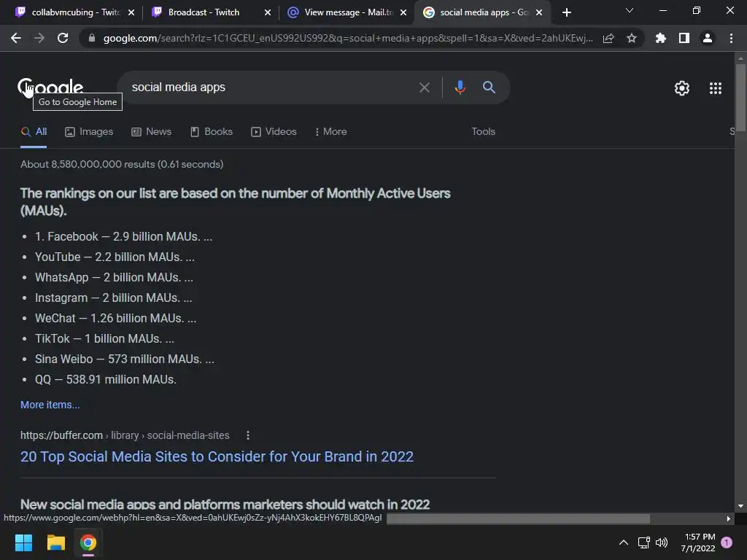Click the WeChat 1.26 billion MAUs item
The width and height of the screenshot is (747, 560).
coord(115,319)
